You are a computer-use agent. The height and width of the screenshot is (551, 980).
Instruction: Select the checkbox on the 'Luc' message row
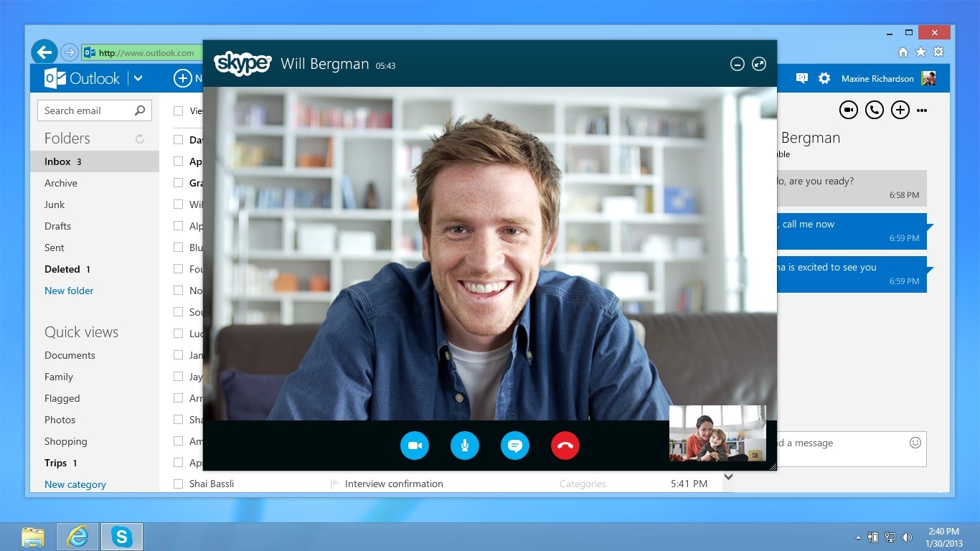pos(178,334)
